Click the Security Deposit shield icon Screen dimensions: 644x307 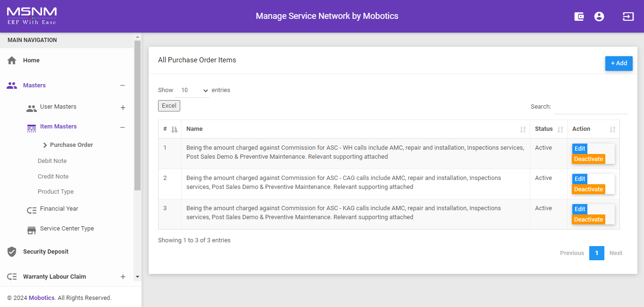(12, 252)
